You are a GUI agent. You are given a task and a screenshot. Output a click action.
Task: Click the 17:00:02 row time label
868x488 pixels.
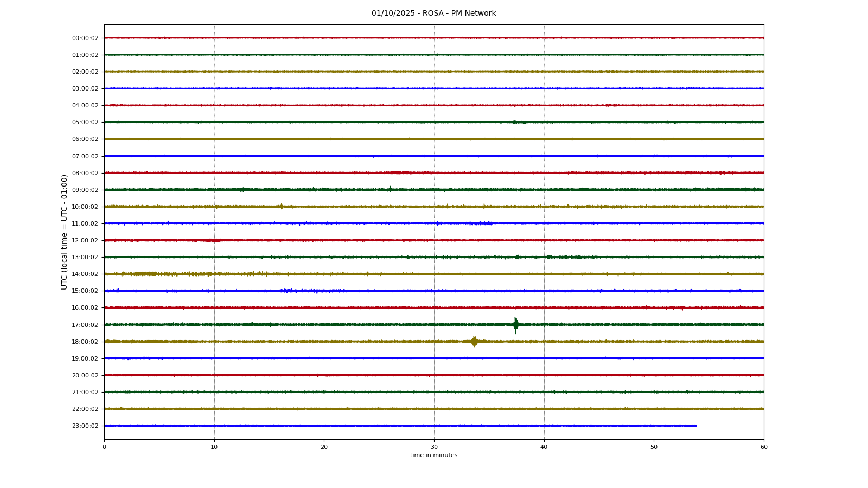coord(85,325)
